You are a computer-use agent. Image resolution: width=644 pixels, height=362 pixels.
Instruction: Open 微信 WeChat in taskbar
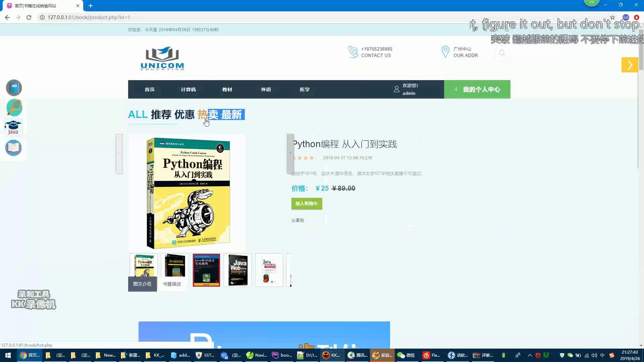[x=406, y=355]
